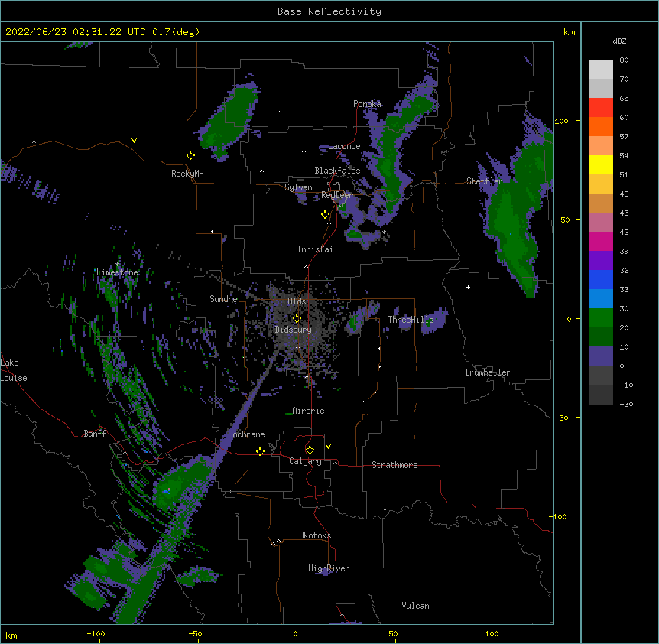Click the Lake Louise label
Viewport: 659px width, 644px height.
tap(12, 370)
